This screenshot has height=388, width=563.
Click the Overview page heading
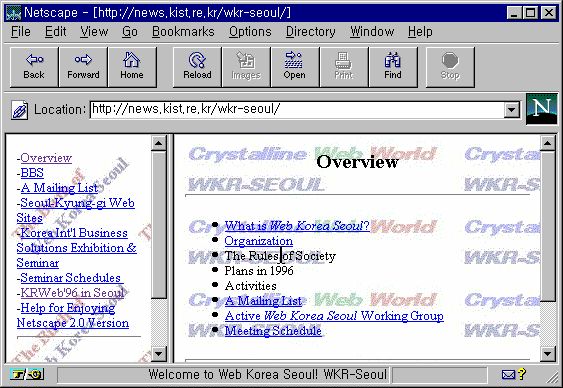tap(357, 162)
